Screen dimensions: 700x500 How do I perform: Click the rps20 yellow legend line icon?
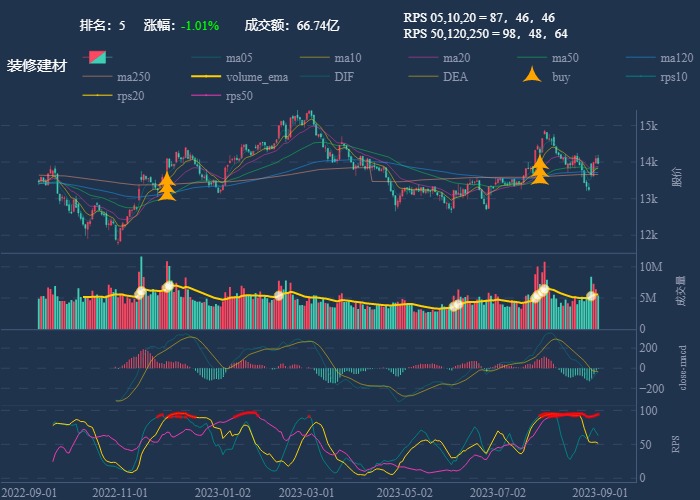click(98, 96)
